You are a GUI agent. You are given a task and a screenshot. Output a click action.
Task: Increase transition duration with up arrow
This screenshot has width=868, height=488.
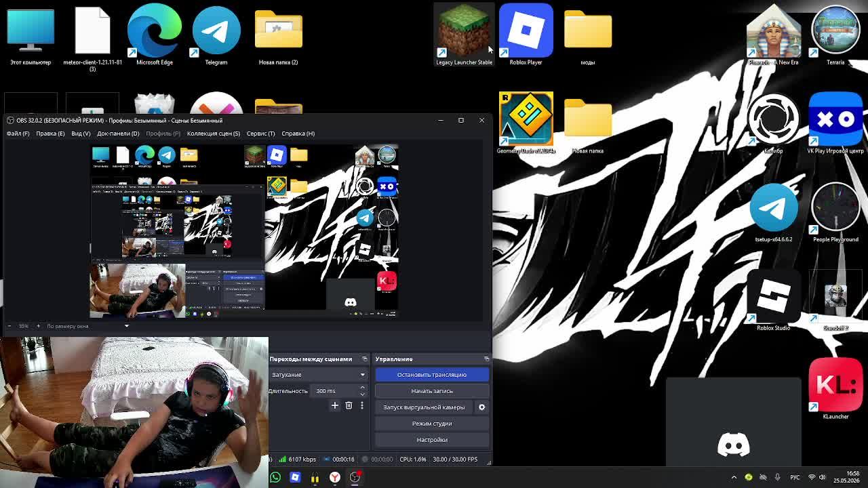[362, 388]
